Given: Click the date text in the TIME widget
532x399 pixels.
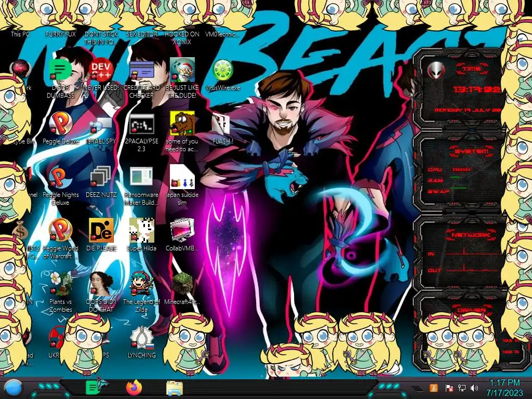Looking at the screenshot, I should click(468, 110).
